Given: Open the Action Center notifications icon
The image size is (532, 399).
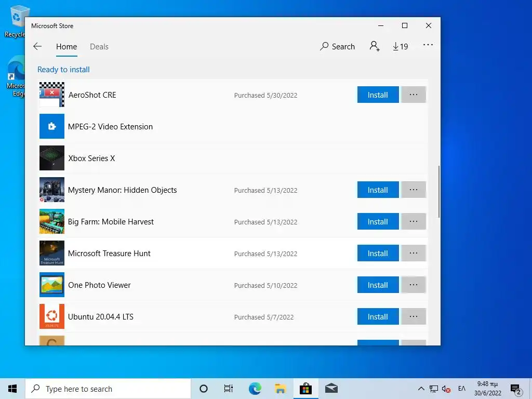Looking at the screenshot, I should pos(516,389).
